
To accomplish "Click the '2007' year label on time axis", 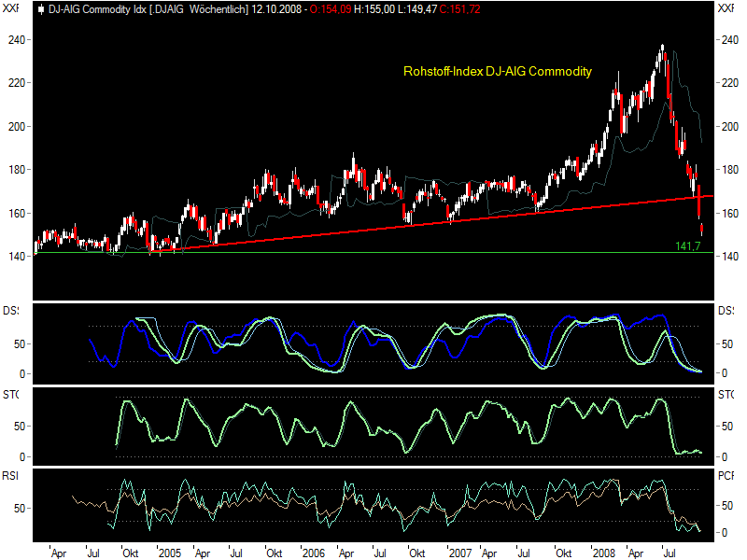I will [x=460, y=553].
